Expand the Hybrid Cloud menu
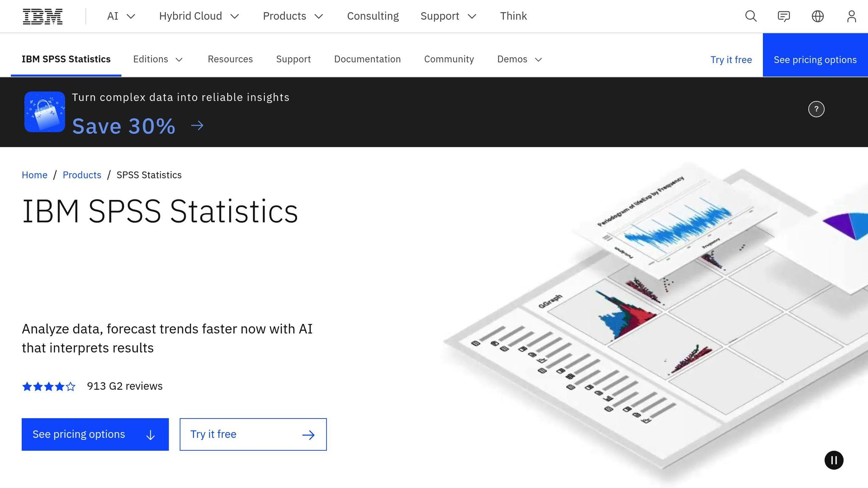This screenshot has height=488, width=868. [x=199, y=16]
